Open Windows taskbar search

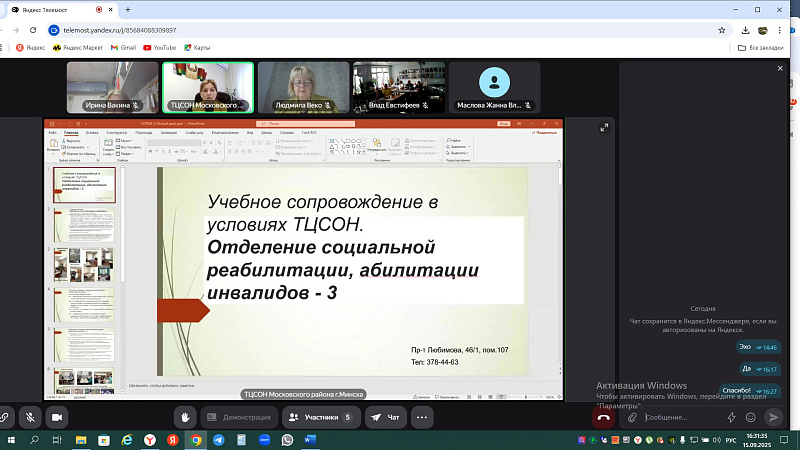click(34, 440)
